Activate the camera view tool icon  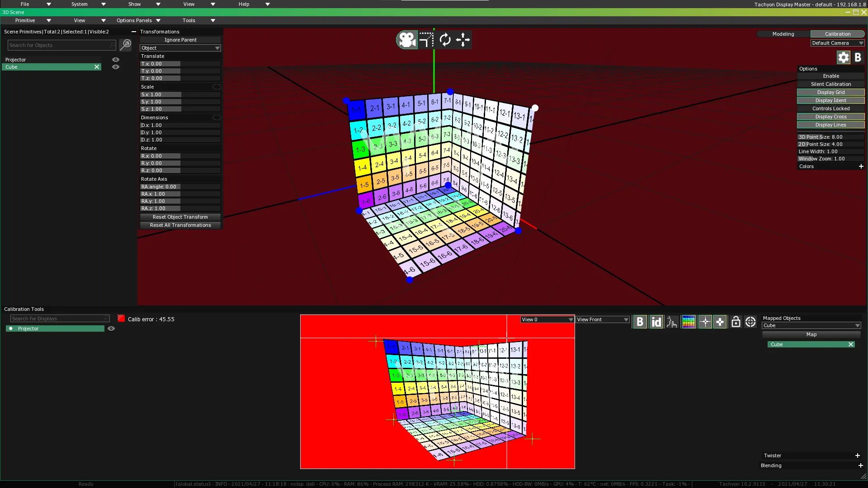(407, 40)
